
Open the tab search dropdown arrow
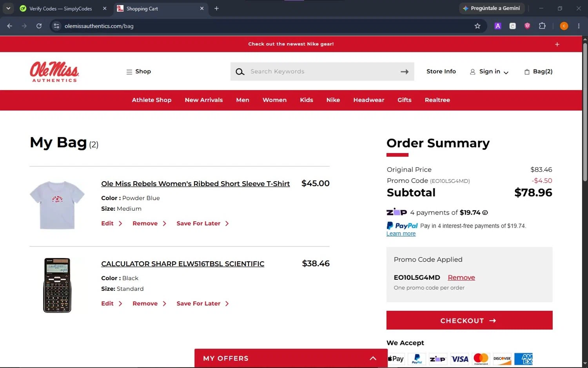[x=8, y=8]
